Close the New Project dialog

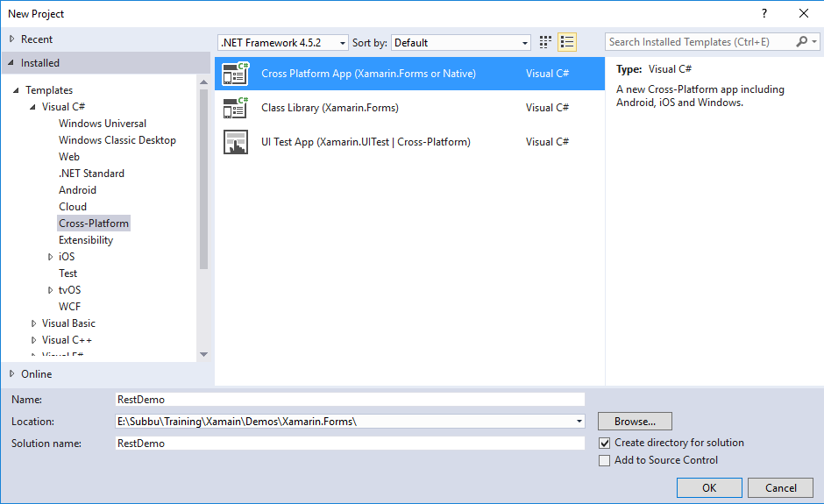804,14
